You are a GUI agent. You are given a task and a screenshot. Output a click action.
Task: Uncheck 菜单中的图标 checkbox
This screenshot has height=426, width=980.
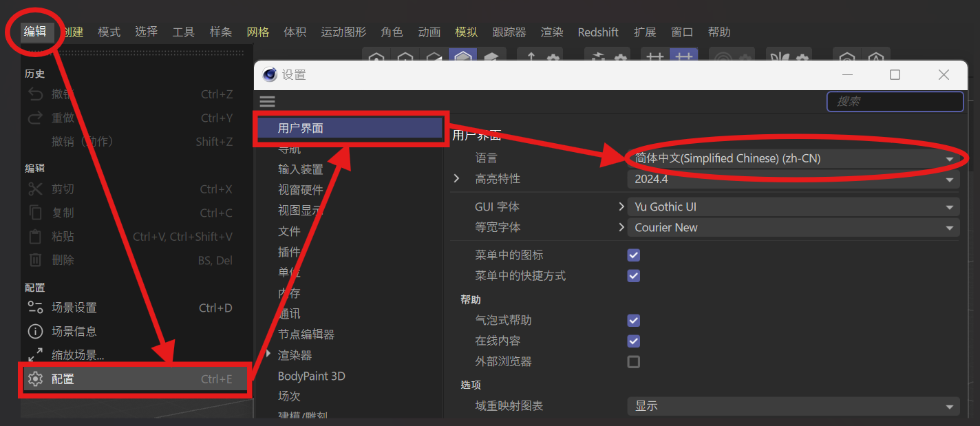633,255
